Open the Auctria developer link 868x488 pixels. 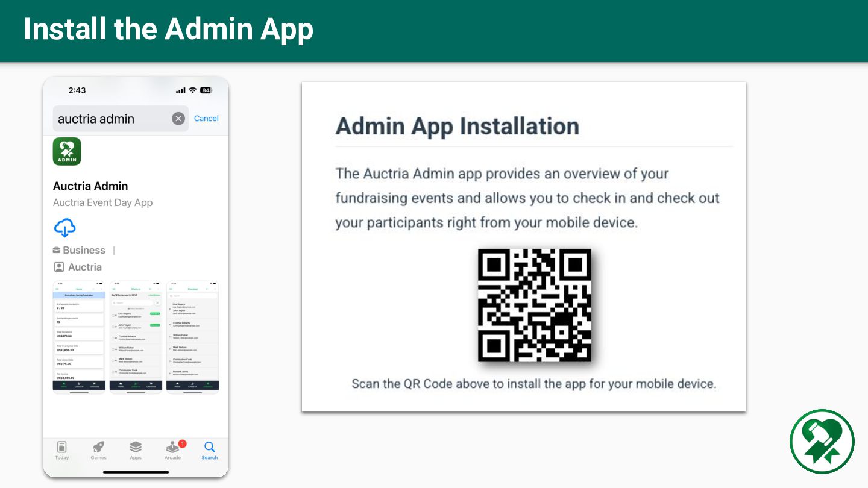tap(85, 267)
